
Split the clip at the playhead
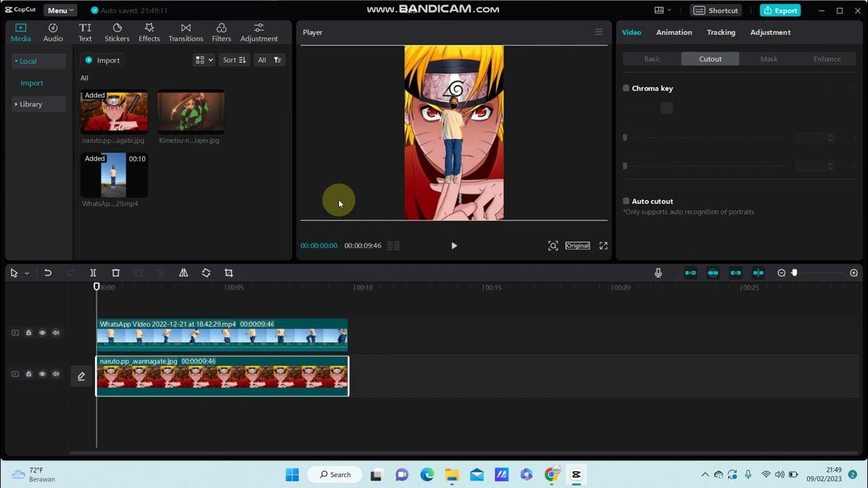click(93, 273)
